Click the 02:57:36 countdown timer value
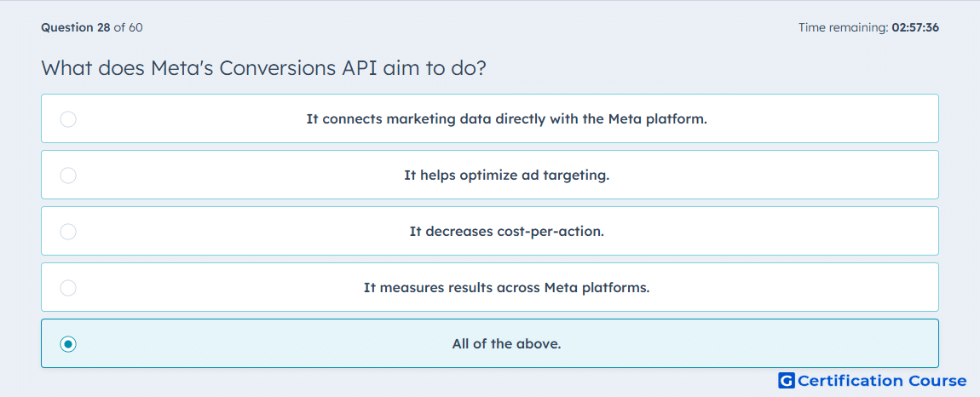 pos(915,27)
